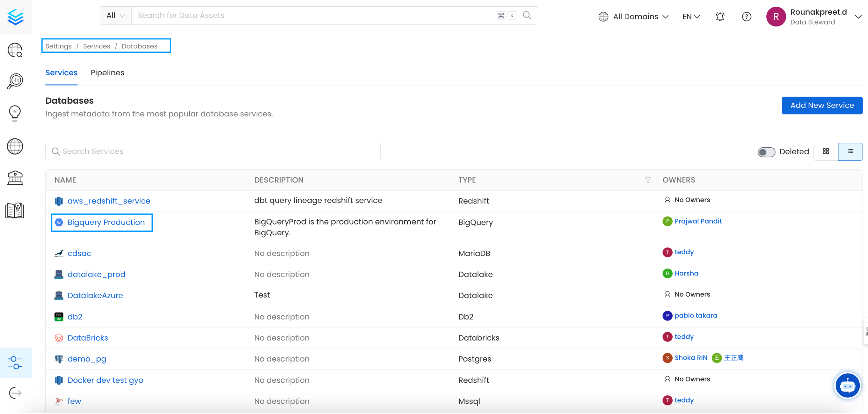
Task: Open the Settings sliders sidebar icon
Action: tap(15, 363)
